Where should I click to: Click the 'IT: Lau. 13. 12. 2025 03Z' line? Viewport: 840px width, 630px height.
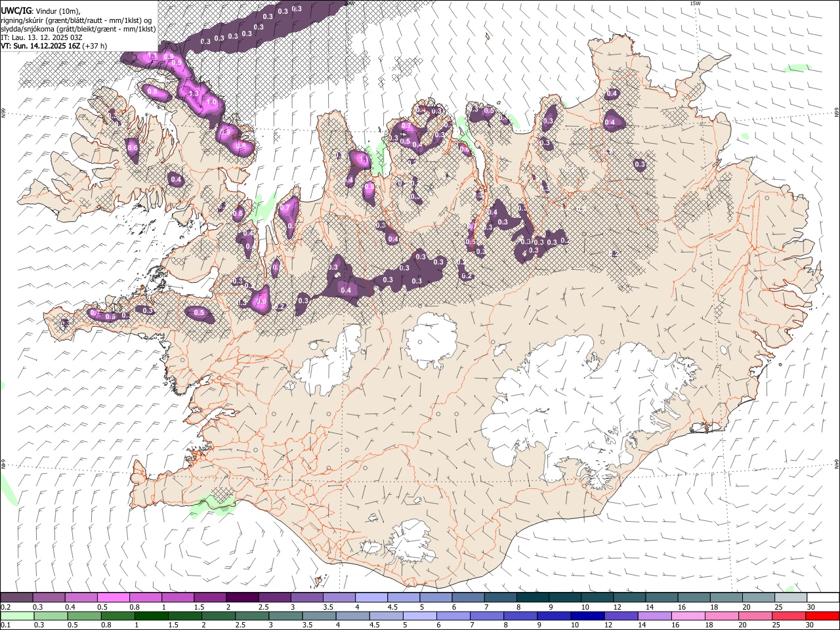pyautogui.click(x=41, y=37)
